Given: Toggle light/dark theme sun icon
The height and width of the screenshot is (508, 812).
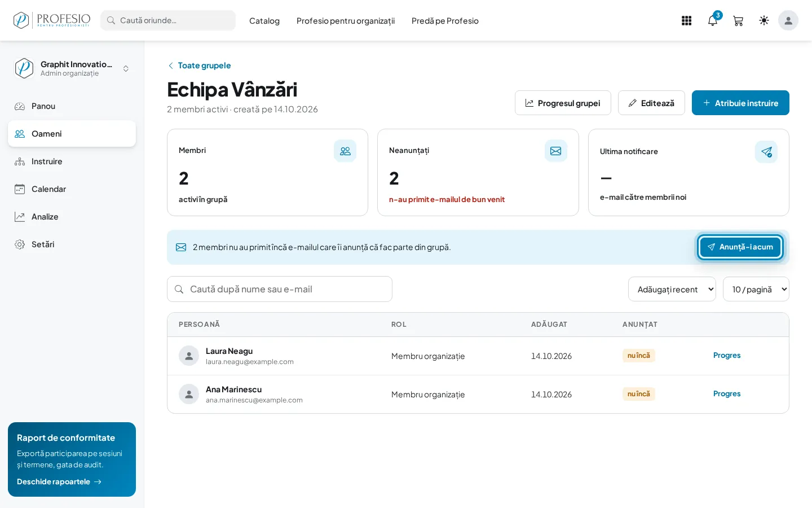Looking at the screenshot, I should point(764,20).
